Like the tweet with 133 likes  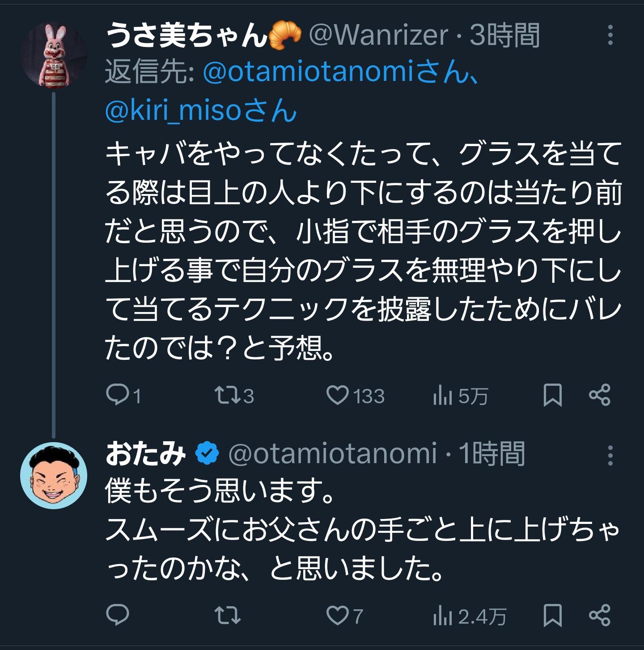[x=338, y=395]
